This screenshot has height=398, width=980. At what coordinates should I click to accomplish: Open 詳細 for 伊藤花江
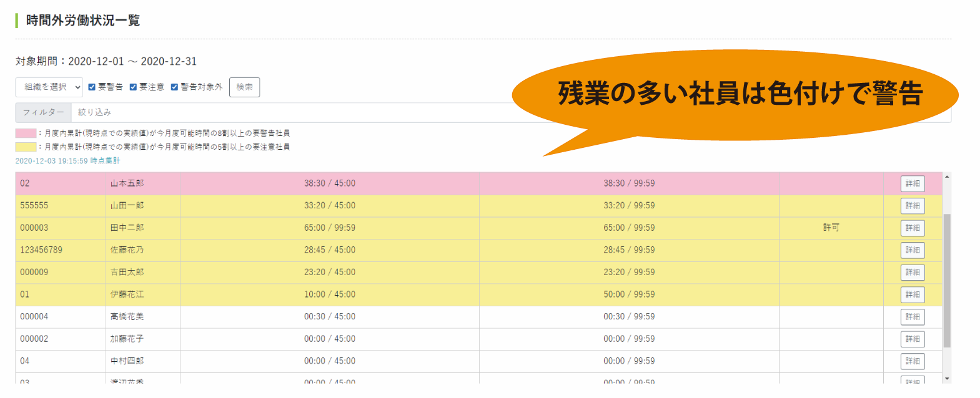[x=912, y=294]
